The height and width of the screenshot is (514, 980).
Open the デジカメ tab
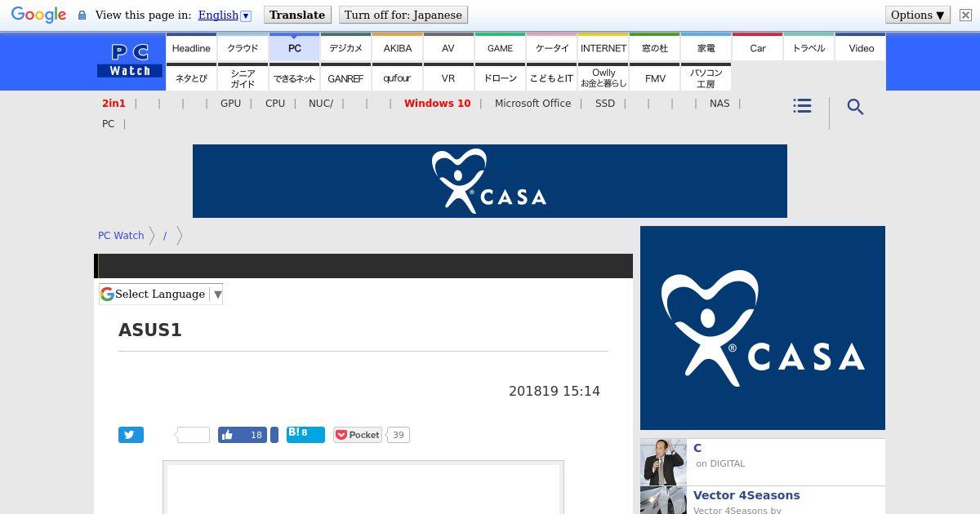tap(345, 47)
